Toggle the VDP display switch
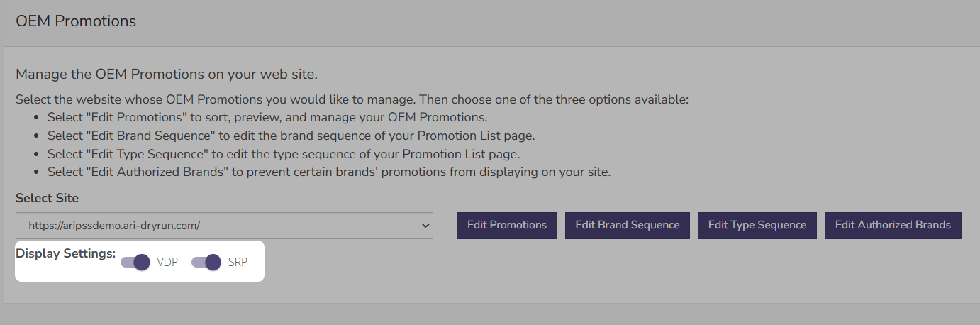Viewport: 980px width, 325px height. (x=135, y=262)
